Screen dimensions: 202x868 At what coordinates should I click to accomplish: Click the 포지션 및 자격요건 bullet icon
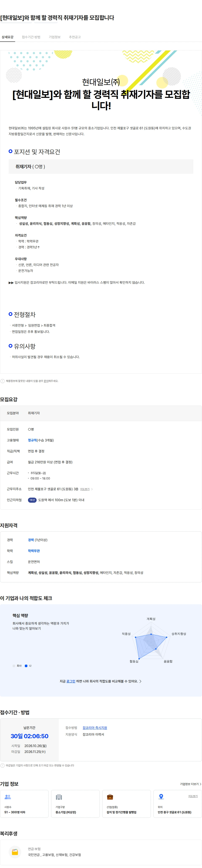point(11,151)
